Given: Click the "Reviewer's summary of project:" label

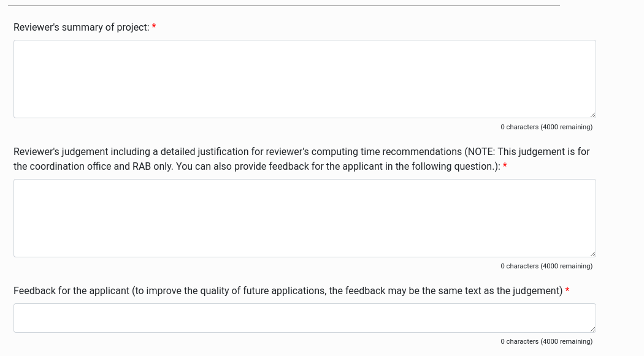Looking at the screenshot, I should 82,27.
